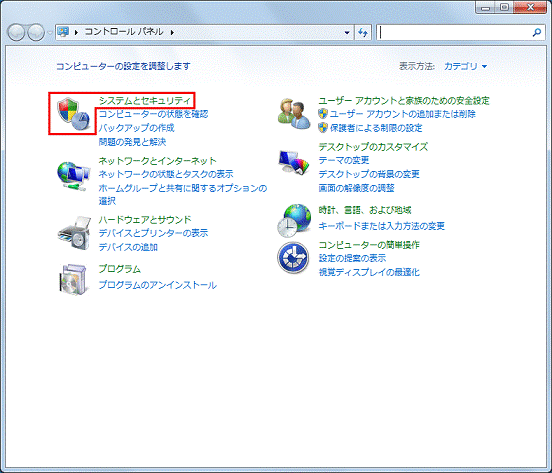552x473 pixels.
Task: Click 問題の発見と解決 link
Action: coord(132,141)
